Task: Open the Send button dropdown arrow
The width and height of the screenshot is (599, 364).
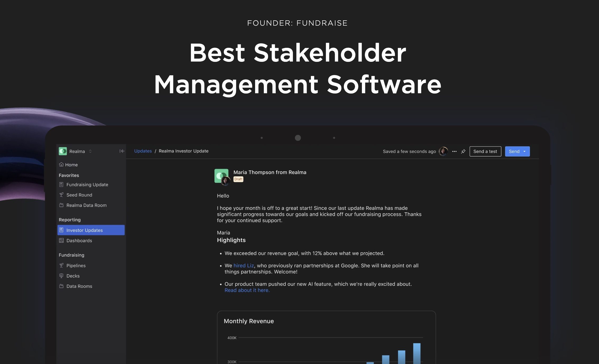Action: [524, 151]
